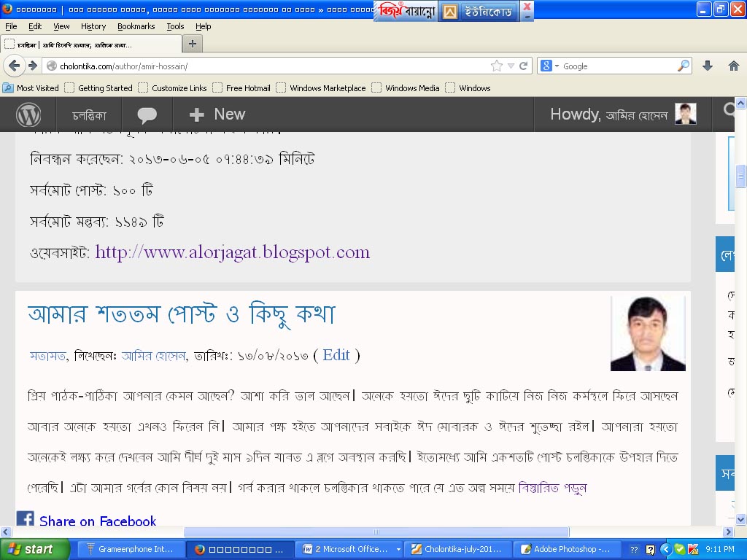Open the URL history dropdown arrow
The height and width of the screenshot is (560, 747).
tap(511, 66)
